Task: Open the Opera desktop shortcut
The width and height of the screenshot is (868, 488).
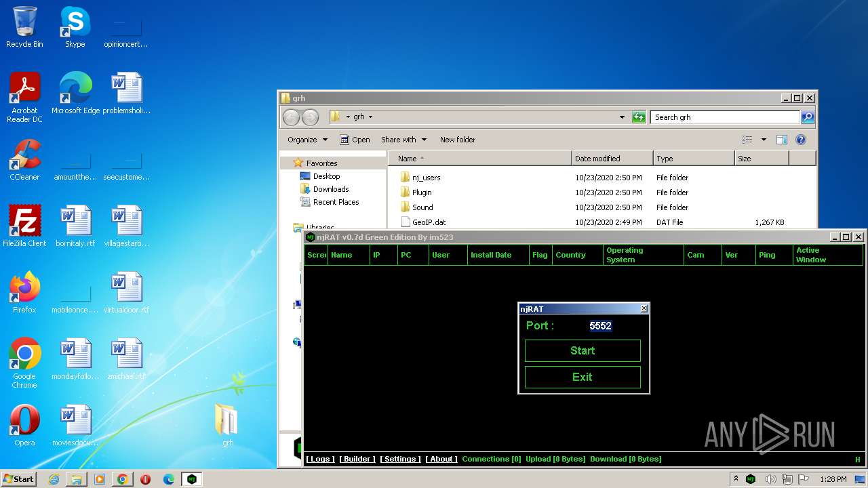Action: point(24,426)
